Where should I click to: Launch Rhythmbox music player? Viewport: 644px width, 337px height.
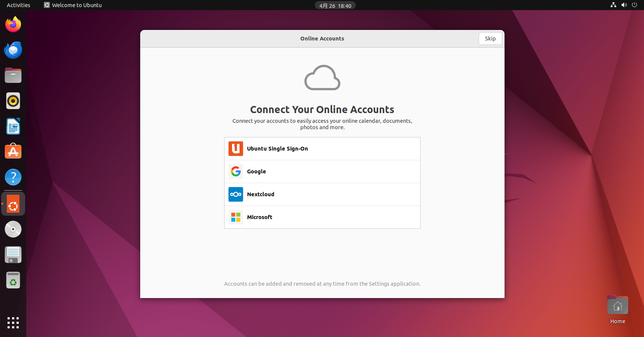click(x=13, y=101)
